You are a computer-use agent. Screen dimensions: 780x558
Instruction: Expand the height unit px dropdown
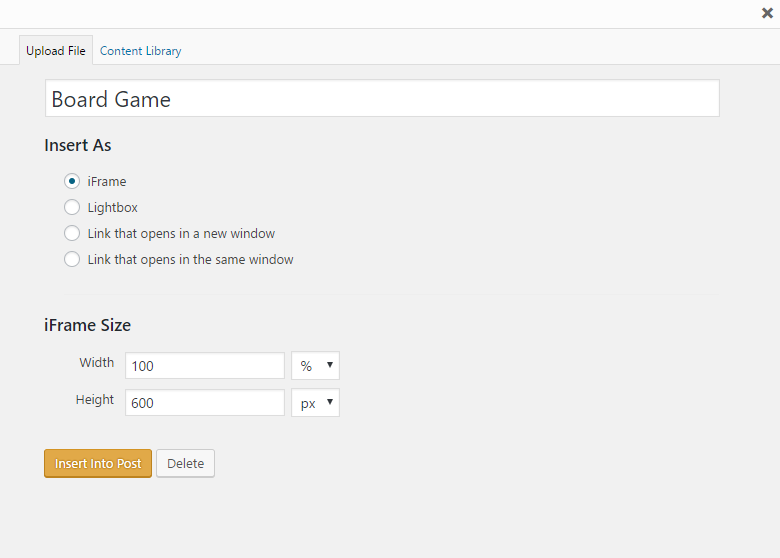[x=315, y=402]
